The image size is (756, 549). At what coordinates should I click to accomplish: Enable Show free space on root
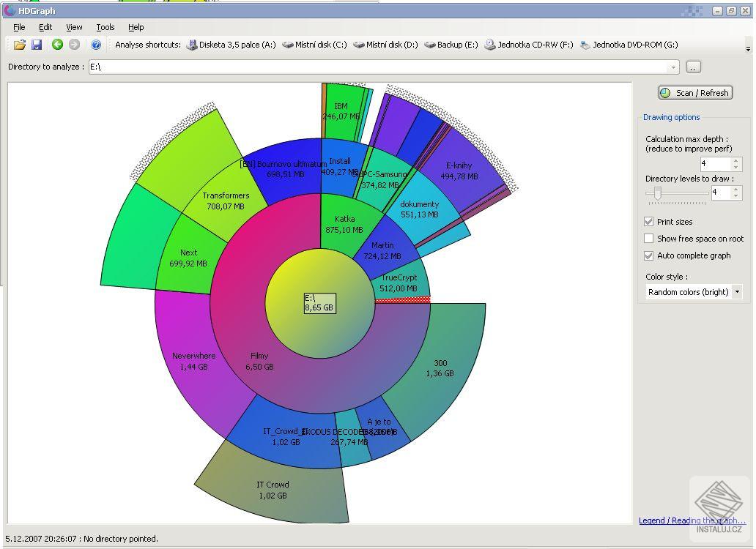click(648, 239)
